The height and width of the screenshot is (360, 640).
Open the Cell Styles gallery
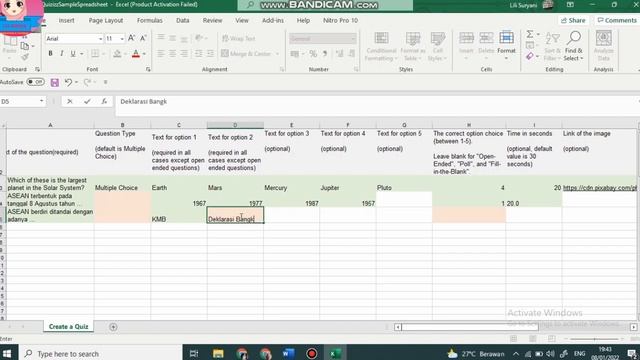pyautogui.click(x=438, y=47)
